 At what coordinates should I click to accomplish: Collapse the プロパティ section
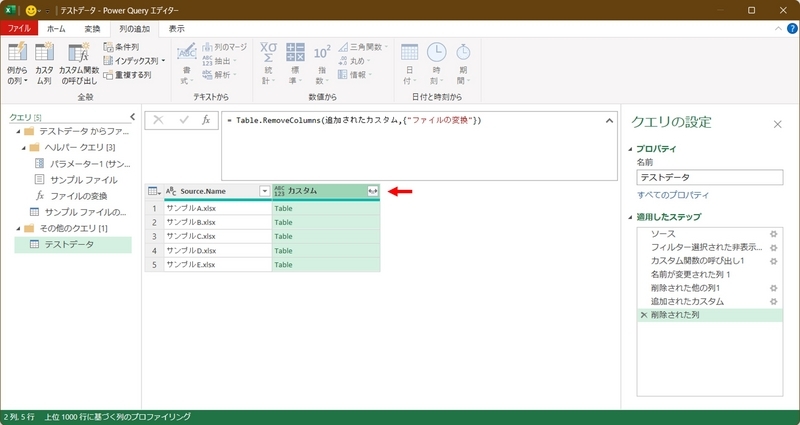(x=630, y=149)
